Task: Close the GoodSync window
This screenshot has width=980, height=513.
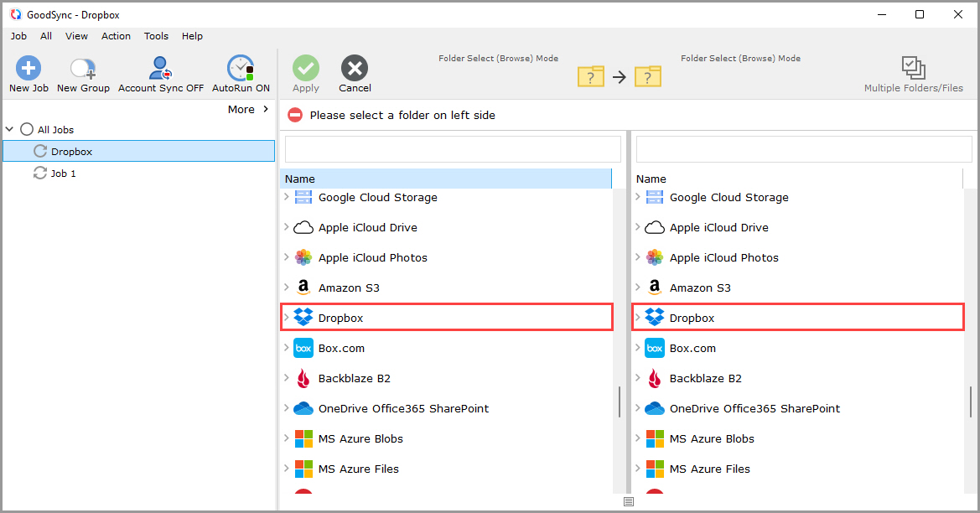Action: [x=957, y=14]
